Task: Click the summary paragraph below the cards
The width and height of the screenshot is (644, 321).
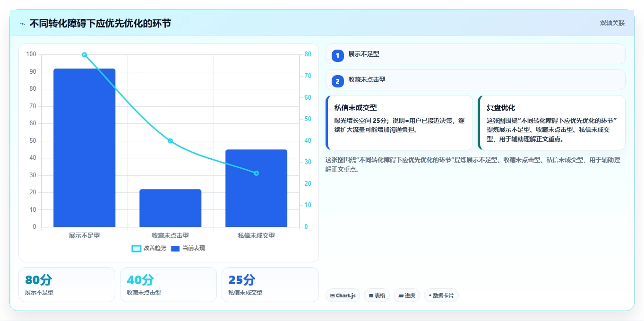Action: pos(472,165)
